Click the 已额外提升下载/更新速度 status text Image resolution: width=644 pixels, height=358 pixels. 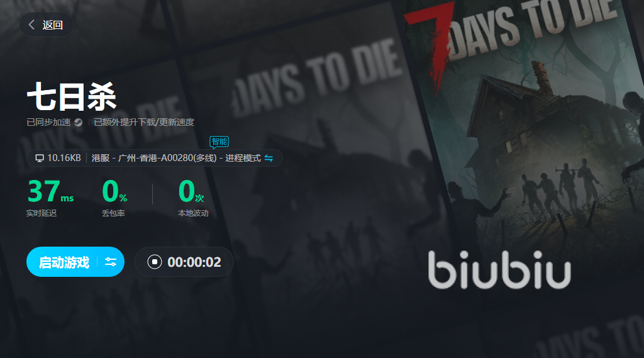[x=144, y=123]
